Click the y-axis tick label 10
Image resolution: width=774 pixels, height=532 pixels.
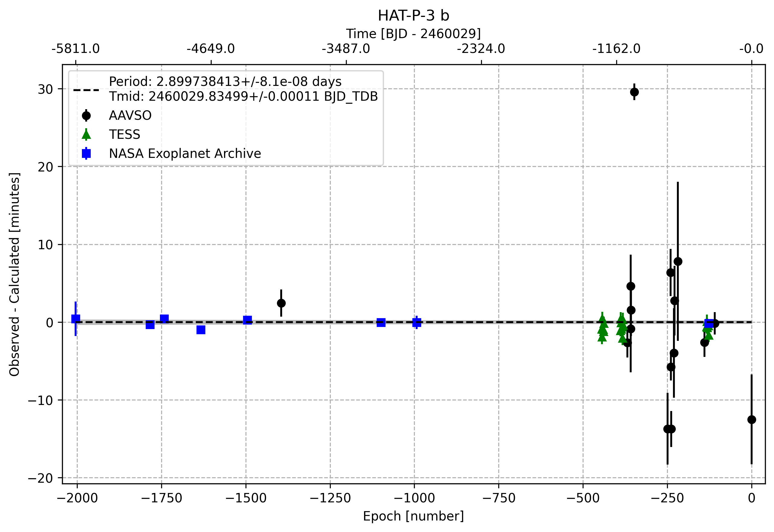45,245
